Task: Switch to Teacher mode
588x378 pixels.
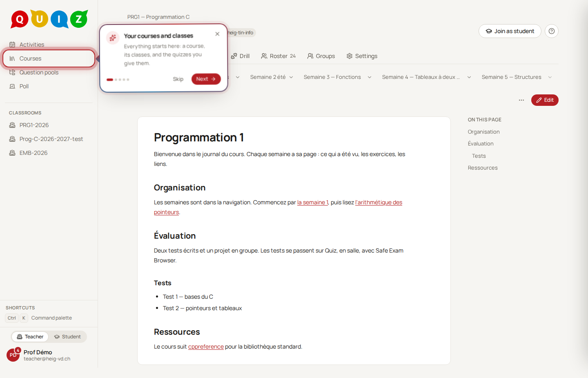Action: pyautogui.click(x=30, y=337)
